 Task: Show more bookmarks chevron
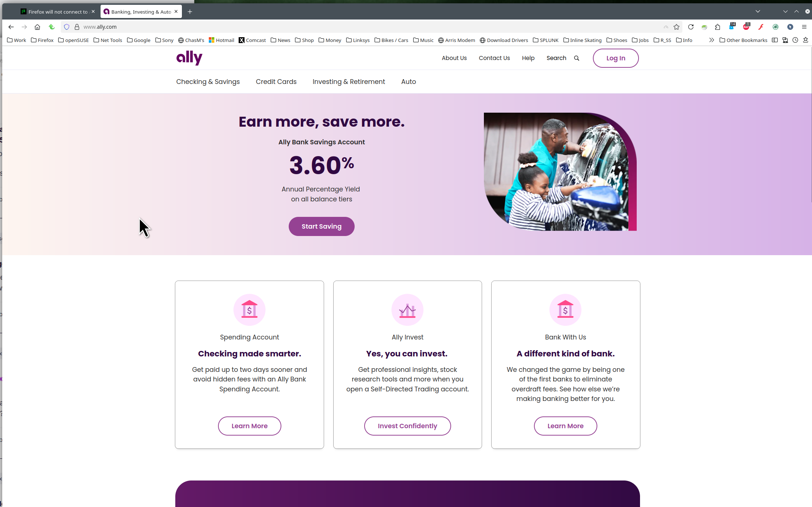click(711, 40)
